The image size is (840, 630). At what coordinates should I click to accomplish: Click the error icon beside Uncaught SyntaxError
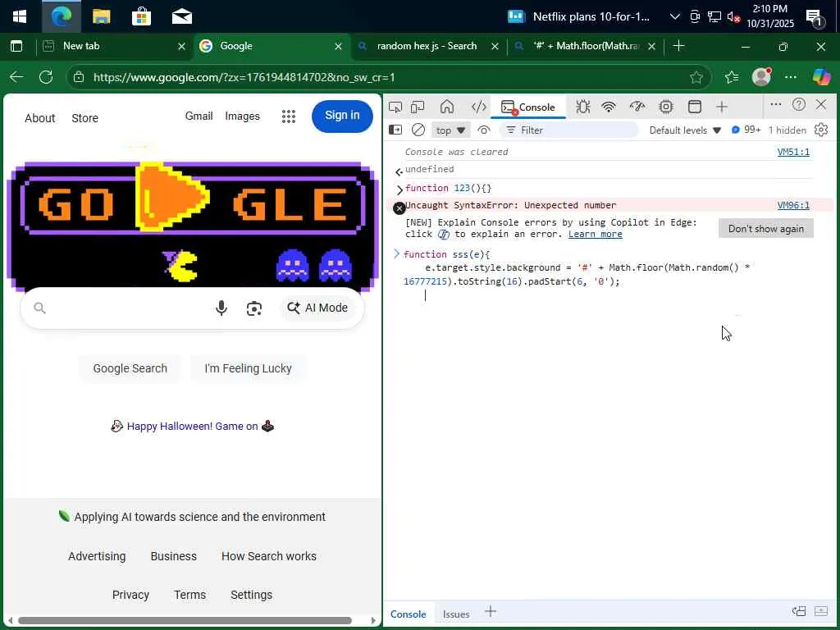[399, 208]
